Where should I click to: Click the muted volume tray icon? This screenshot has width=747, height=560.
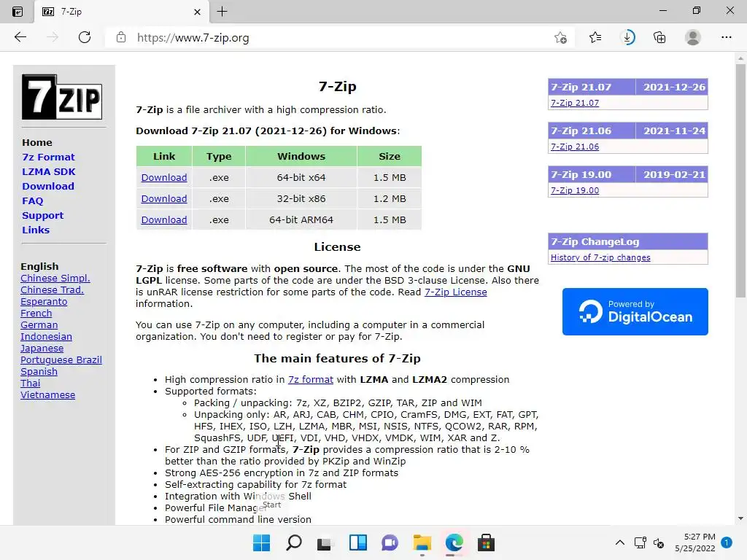(x=659, y=542)
